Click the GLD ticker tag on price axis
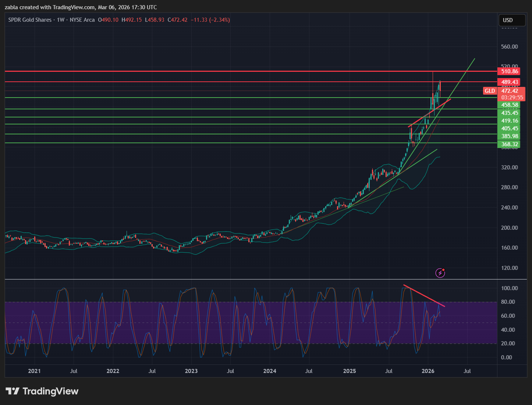532x405 pixels. click(x=490, y=91)
